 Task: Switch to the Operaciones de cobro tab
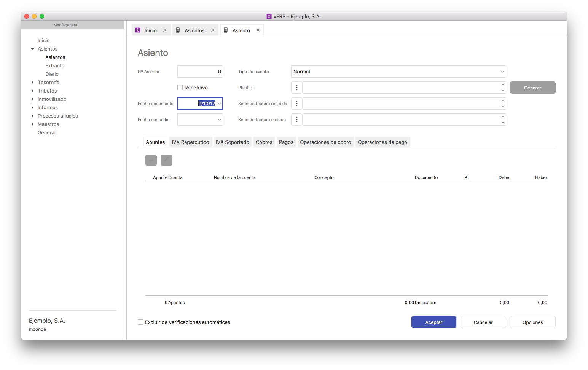pyautogui.click(x=325, y=142)
